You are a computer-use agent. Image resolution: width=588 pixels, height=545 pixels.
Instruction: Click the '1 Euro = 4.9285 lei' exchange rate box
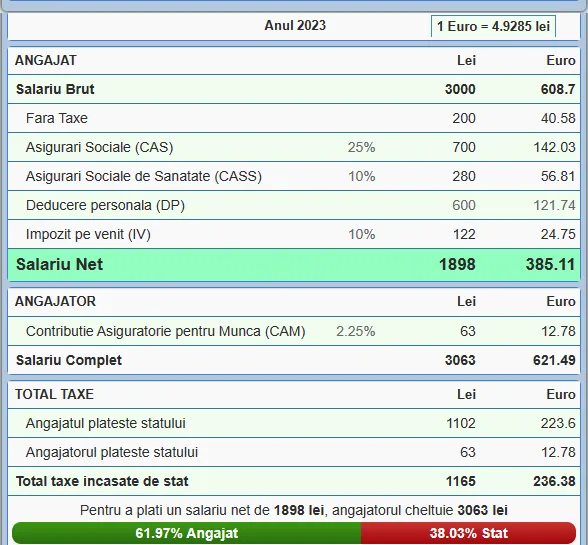point(493,26)
